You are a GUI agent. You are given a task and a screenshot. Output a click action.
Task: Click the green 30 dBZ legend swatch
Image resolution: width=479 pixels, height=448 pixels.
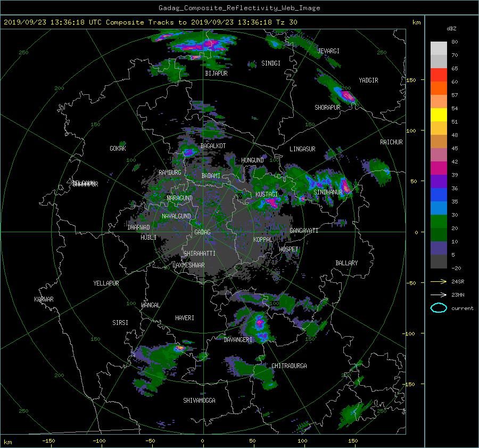click(x=439, y=222)
